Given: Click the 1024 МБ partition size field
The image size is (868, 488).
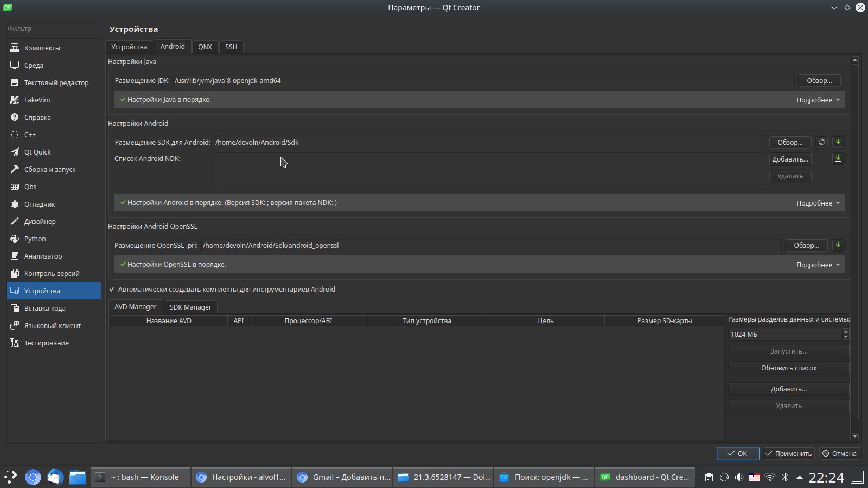Looking at the screenshot, I should 784,335.
